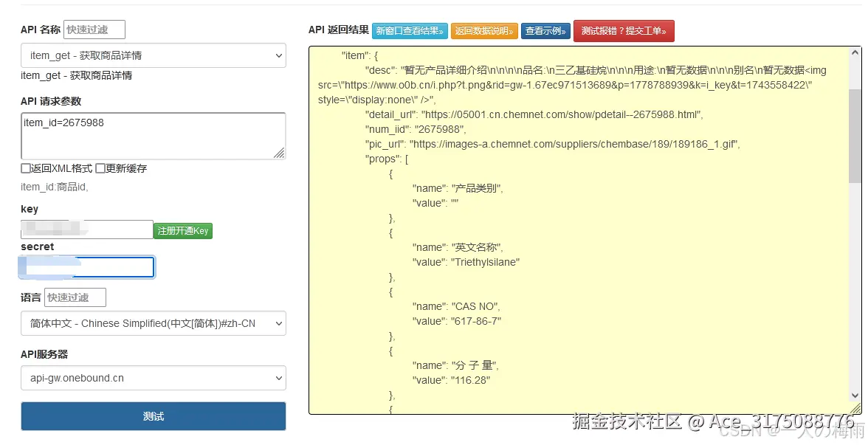
Task: Click the 语言 快速过滤 filter box
Action: coord(75,297)
